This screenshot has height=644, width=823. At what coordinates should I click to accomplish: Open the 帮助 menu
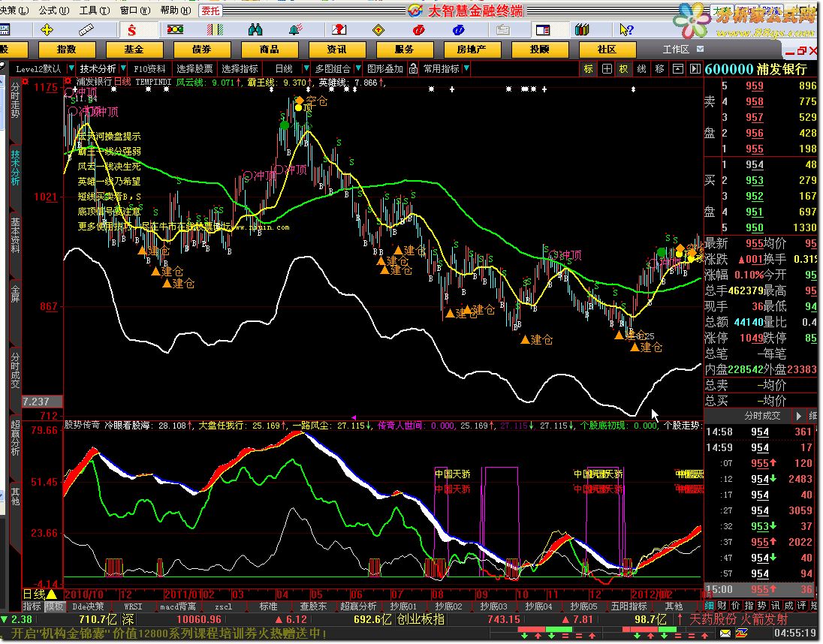[176, 11]
